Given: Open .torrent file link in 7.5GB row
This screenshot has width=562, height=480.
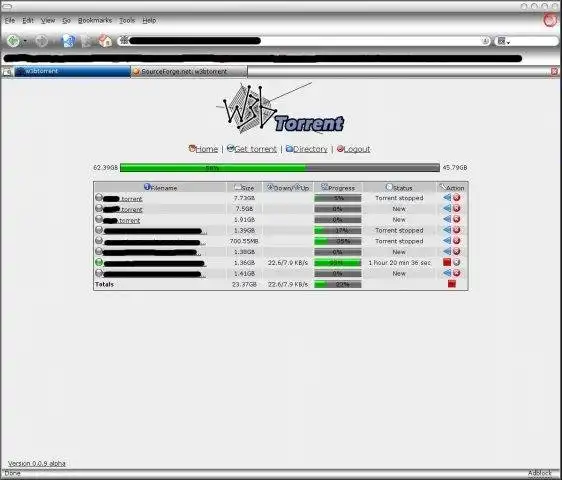Looking at the screenshot, I should click(x=123, y=209).
